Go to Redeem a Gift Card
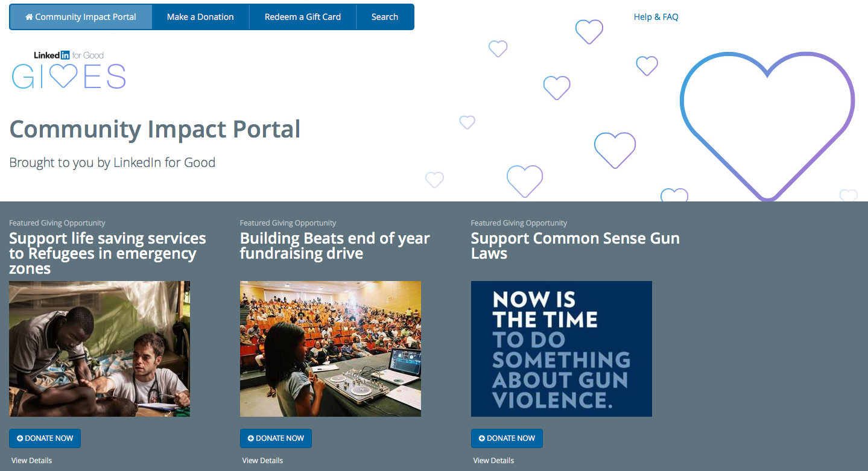Viewport: 868px width, 471px height. [302, 17]
